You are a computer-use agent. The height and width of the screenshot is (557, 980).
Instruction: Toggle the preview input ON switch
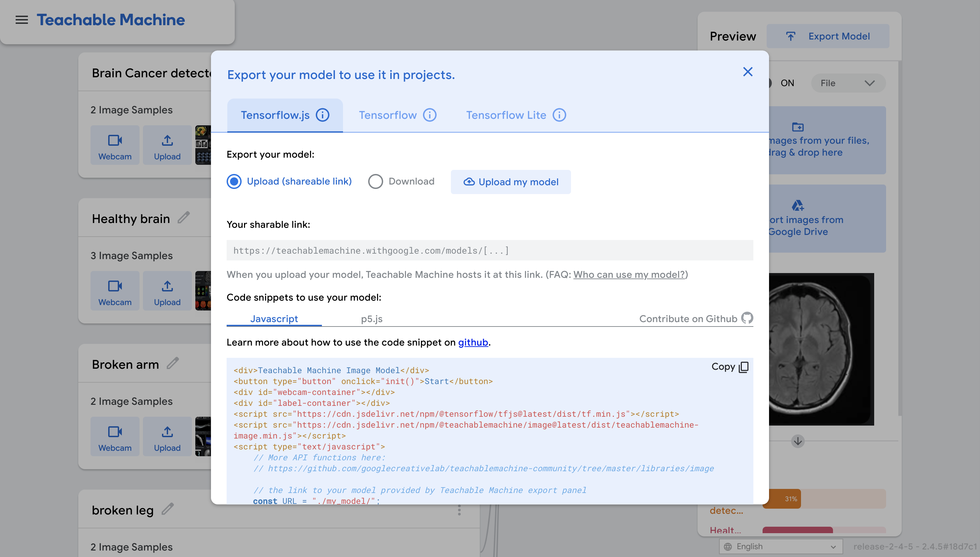(x=770, y=83)
